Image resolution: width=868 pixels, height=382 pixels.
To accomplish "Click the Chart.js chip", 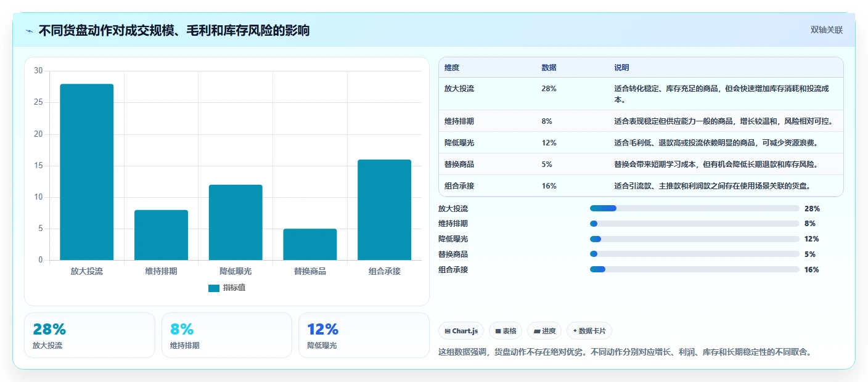I will (x=461, y=331).
